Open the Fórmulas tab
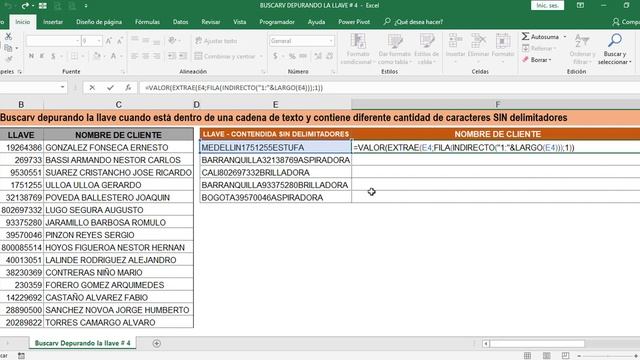Viewport: 640px width, 360px height. [147, 22]
